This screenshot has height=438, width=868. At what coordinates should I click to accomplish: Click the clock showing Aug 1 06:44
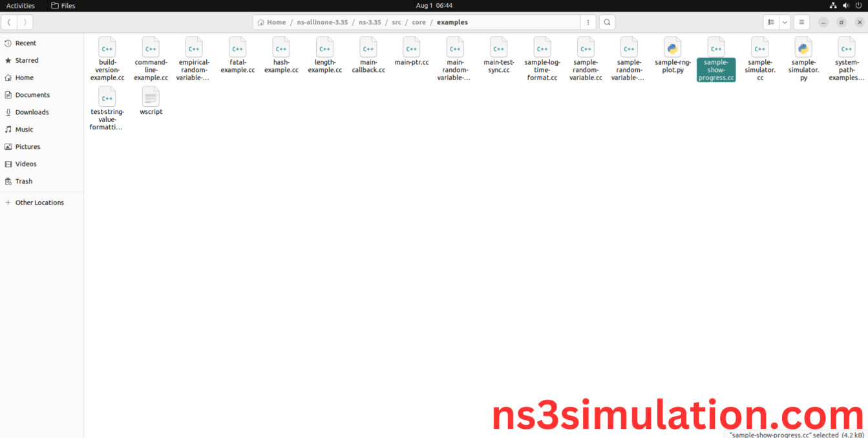(434, 5)
